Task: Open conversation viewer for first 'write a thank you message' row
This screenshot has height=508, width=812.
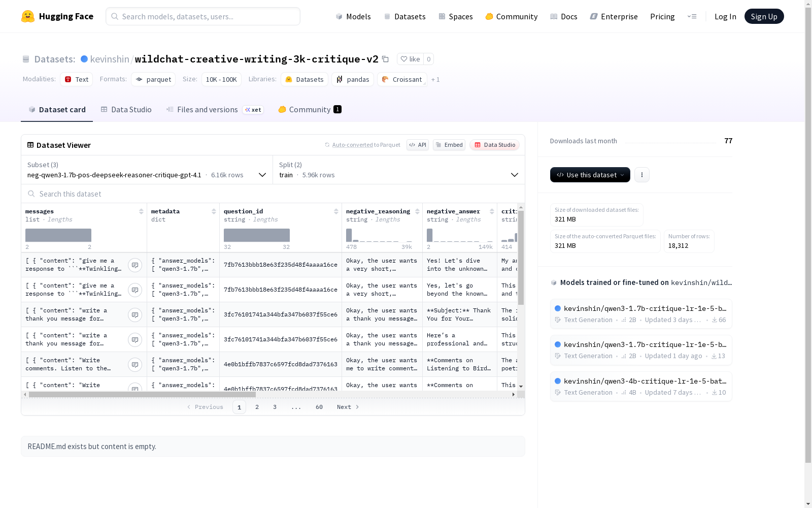Action: [x=135, y=315]
